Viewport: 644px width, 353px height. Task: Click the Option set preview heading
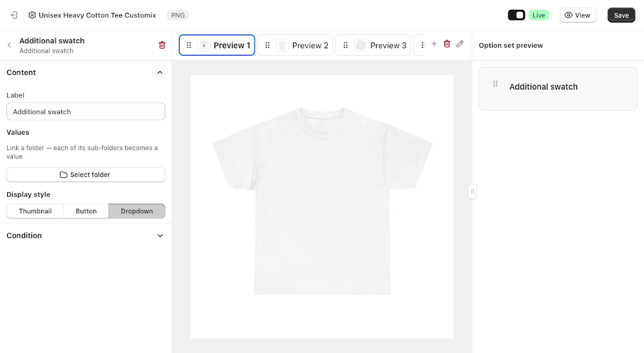pos(511,45)
